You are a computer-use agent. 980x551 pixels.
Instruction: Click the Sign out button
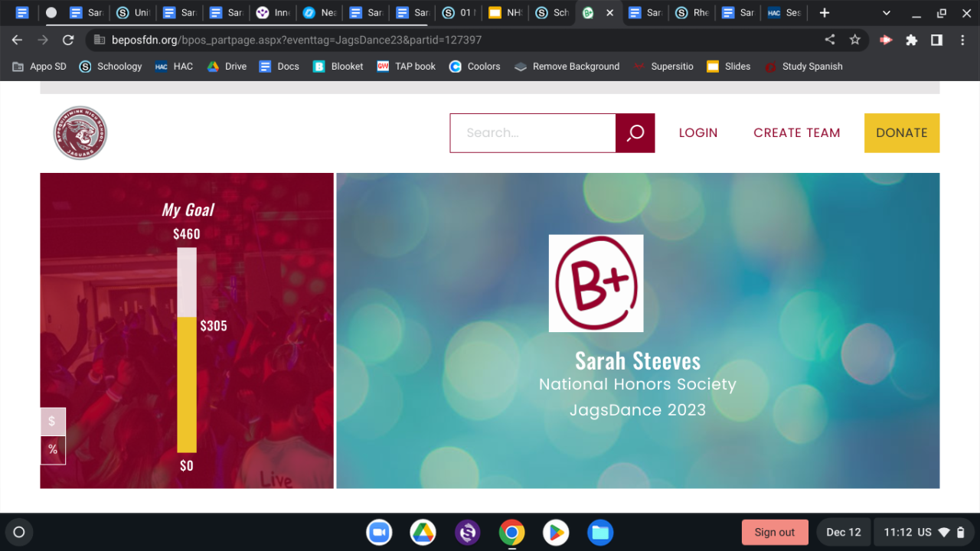tap(775, 533)
